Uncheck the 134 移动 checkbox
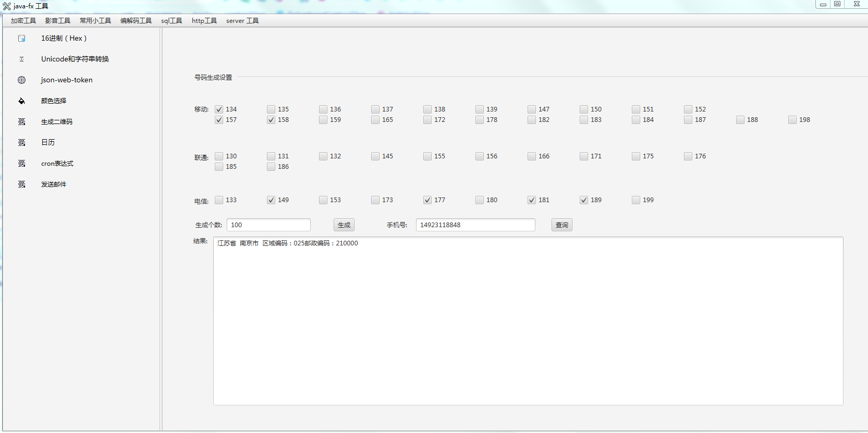This screenshot has width=868, height=433. (x=219, y=109)
